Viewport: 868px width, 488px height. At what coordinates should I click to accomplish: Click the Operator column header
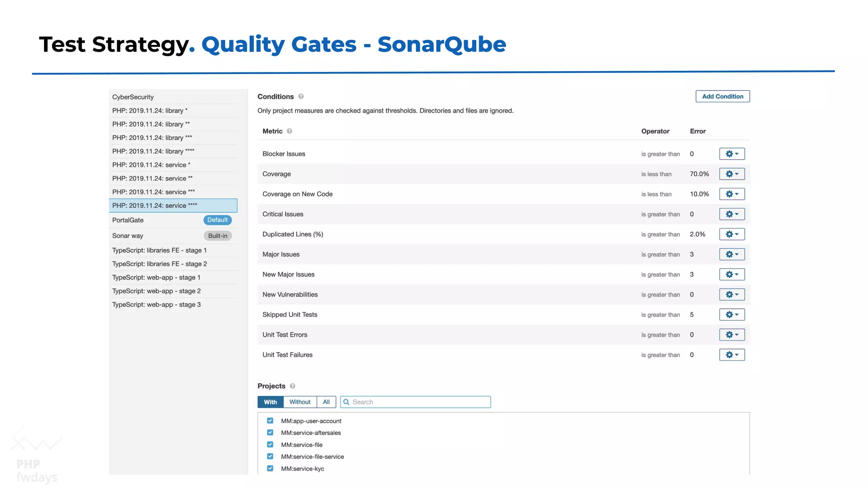(x=655, y=131)
